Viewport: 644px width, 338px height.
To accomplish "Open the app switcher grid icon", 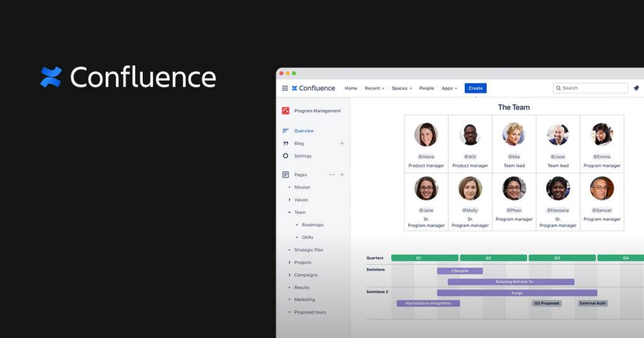I will coord(285,88).
